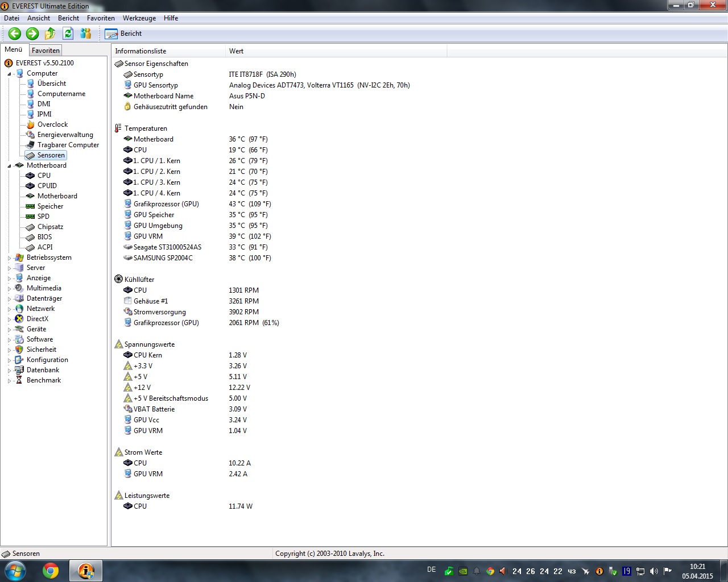Select ACPI in the tree
Screen dimensions: 728x582
[45, 247]
